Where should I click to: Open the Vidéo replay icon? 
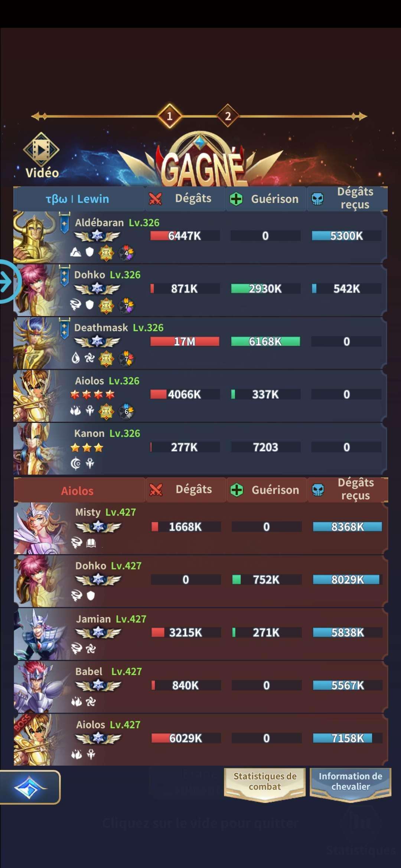[x=41, y=150]
